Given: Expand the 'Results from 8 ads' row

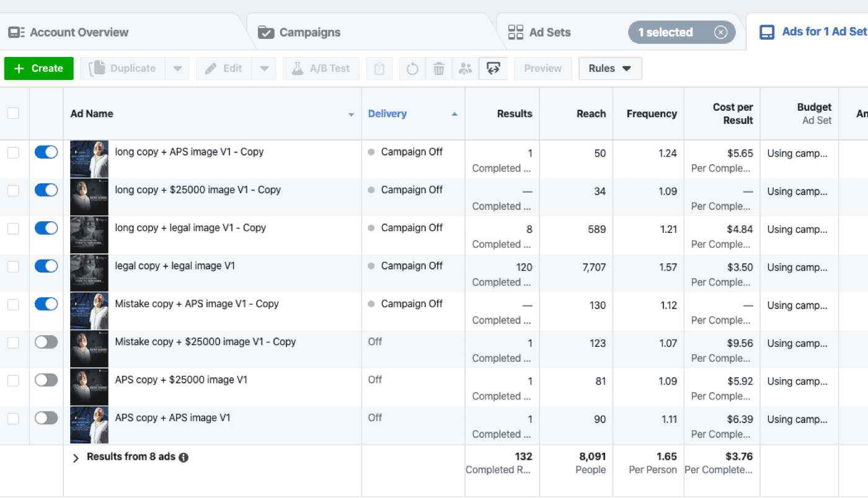Looking at the screenshot, I should tap(76, 458).
